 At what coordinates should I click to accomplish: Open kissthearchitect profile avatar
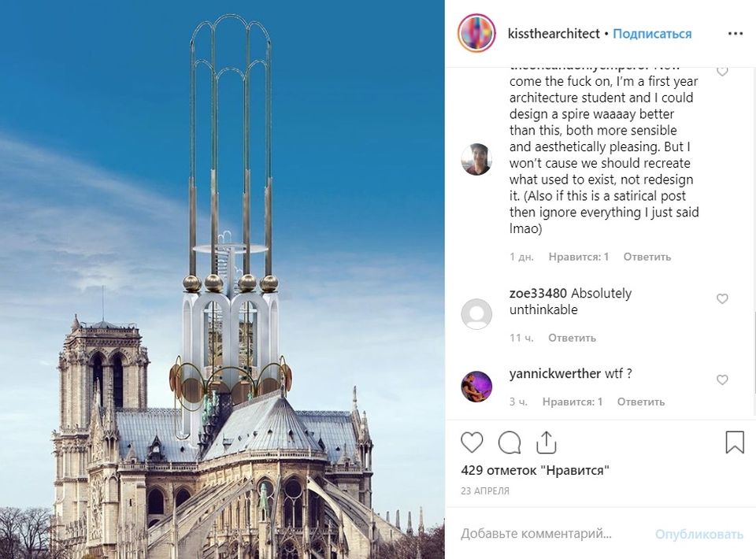pos(476,33)
